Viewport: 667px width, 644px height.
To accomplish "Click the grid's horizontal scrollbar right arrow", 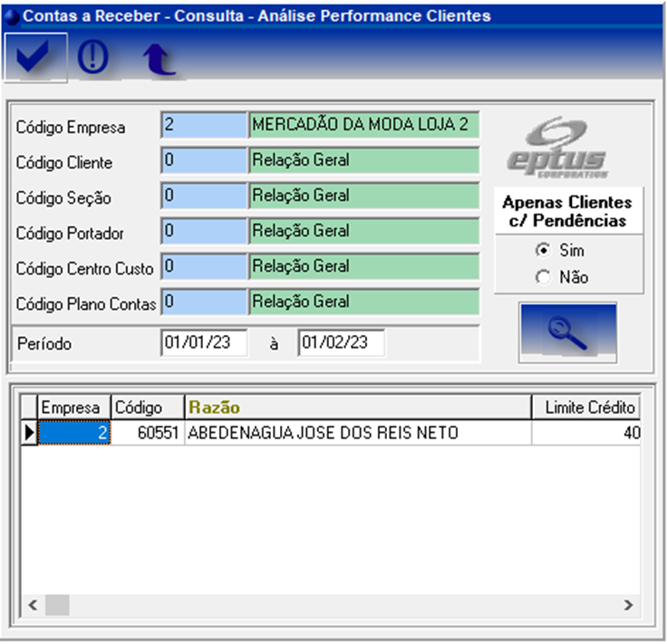I will [628, 605].
